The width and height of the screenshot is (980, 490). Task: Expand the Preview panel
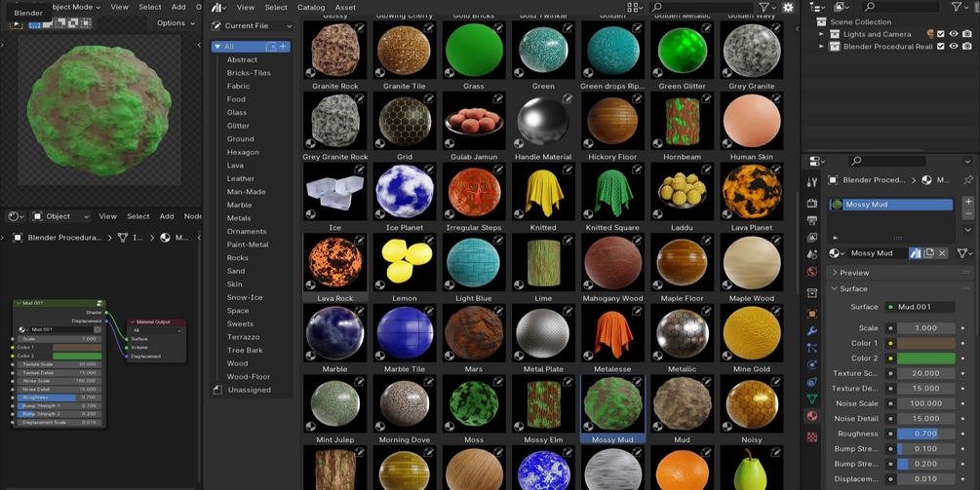(901, 273)
